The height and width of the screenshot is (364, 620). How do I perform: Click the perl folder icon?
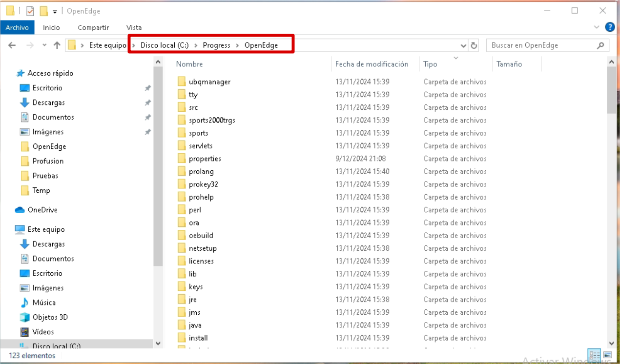pyautogui.click(x=182, y=210)
